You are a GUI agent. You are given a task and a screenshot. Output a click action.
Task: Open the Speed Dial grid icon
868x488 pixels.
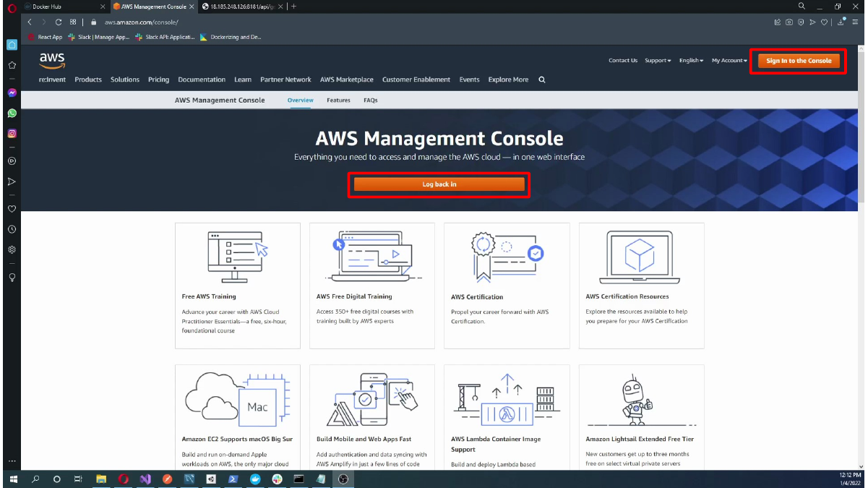(x=73, y=22)
